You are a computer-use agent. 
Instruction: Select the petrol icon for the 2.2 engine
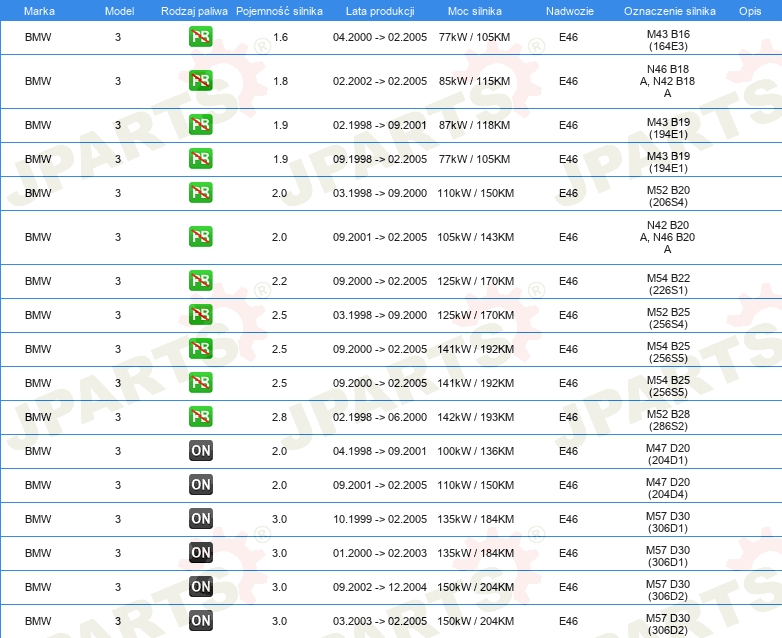pos(200,280)
